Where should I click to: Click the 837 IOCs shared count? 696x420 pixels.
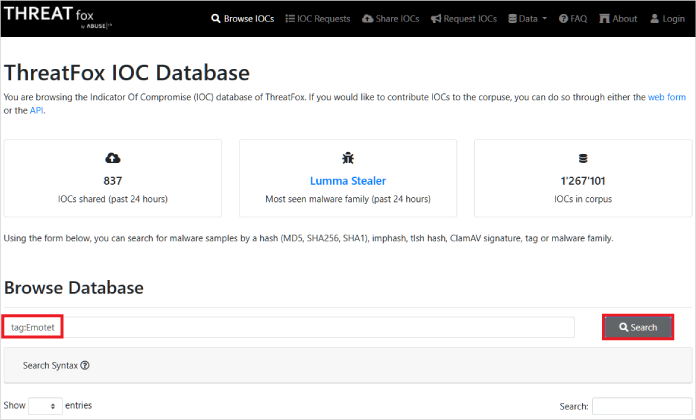[x=113, y=181]
